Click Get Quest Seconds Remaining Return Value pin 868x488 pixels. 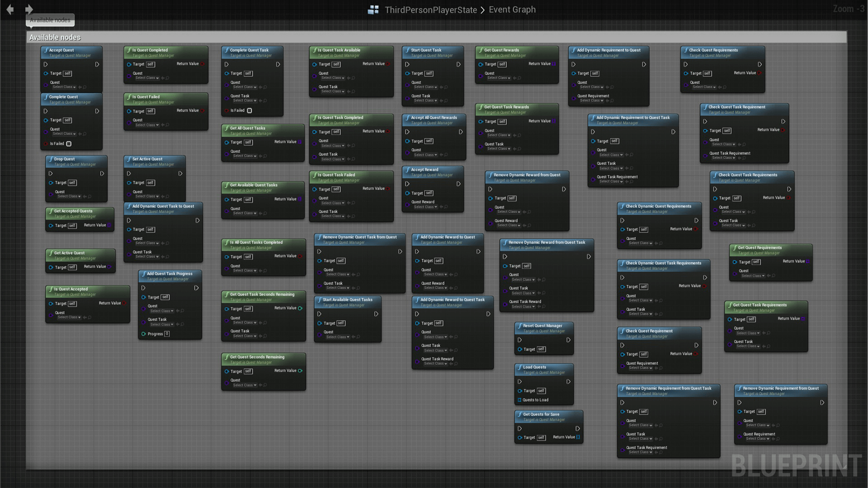[x=300, y=371]
